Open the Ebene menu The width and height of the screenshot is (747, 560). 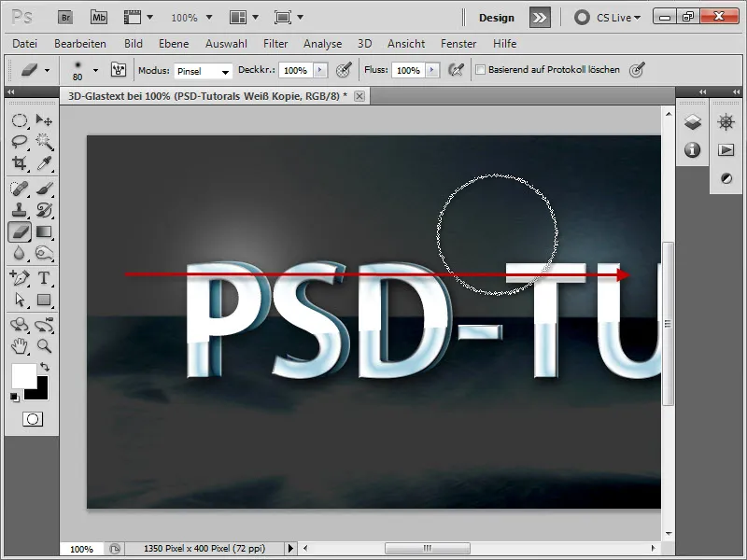(174, 44)
